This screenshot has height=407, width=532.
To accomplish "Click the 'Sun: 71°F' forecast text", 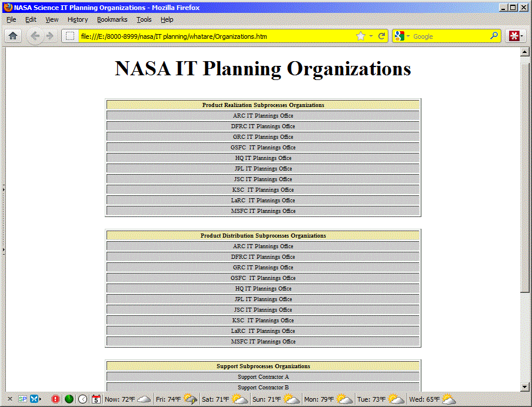I will 267,399.
